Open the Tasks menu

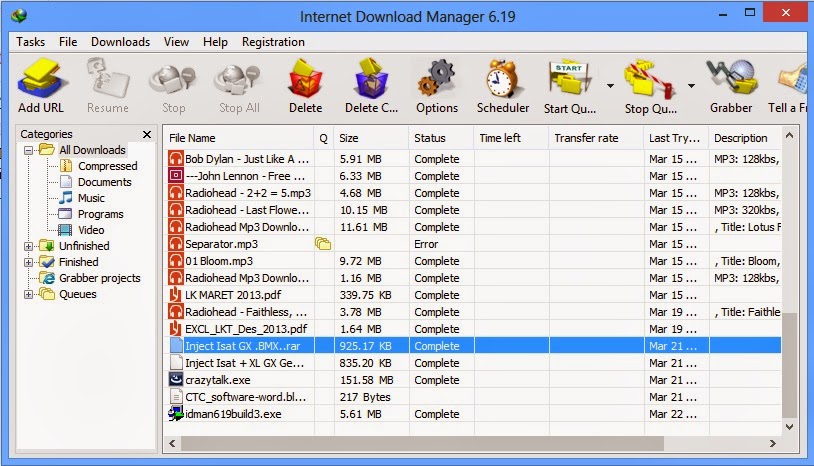30,42
